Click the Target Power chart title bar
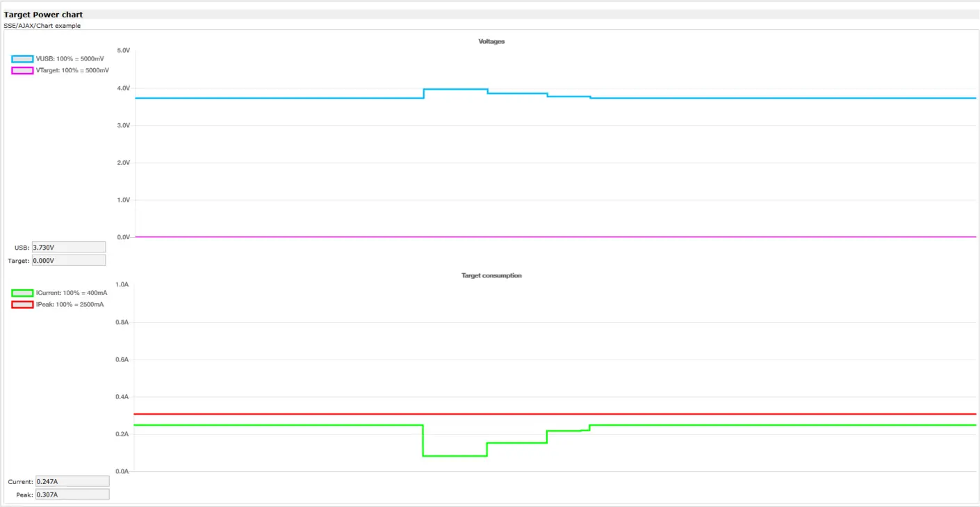This screenshot has width=980, height=507. click(44, 14)
